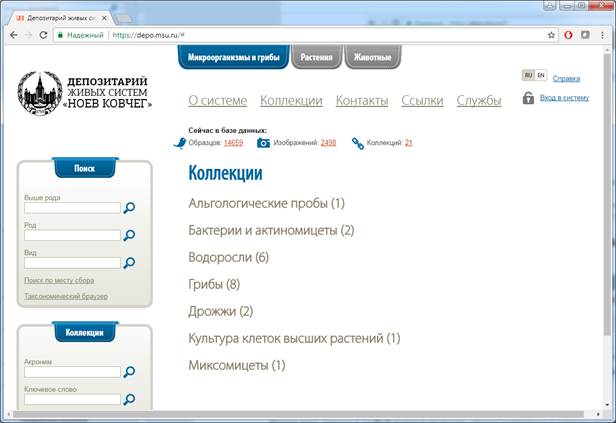Click the search icon next to Акроним
Screen dimensions: 616x423
[129, 372]
